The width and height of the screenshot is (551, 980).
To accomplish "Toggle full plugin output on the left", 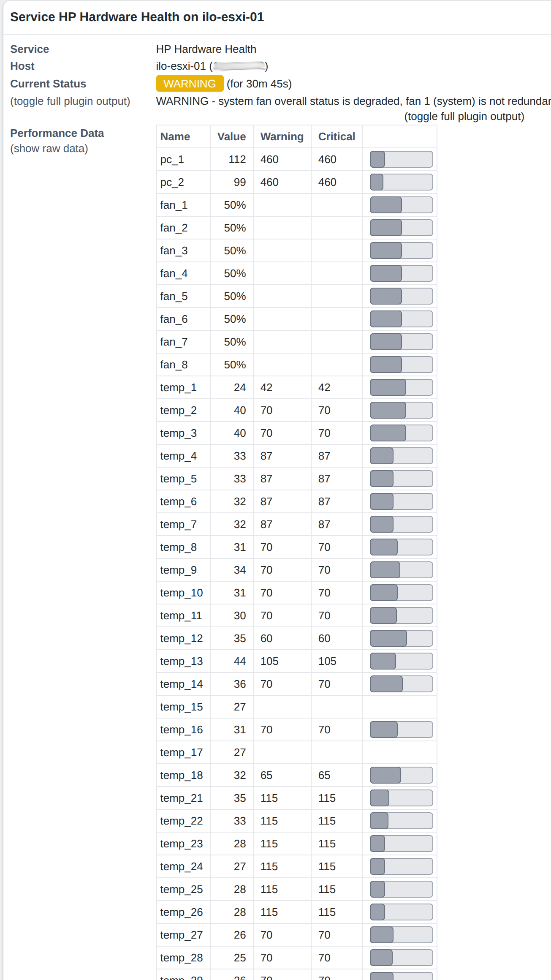I will (x=70, y=101).
